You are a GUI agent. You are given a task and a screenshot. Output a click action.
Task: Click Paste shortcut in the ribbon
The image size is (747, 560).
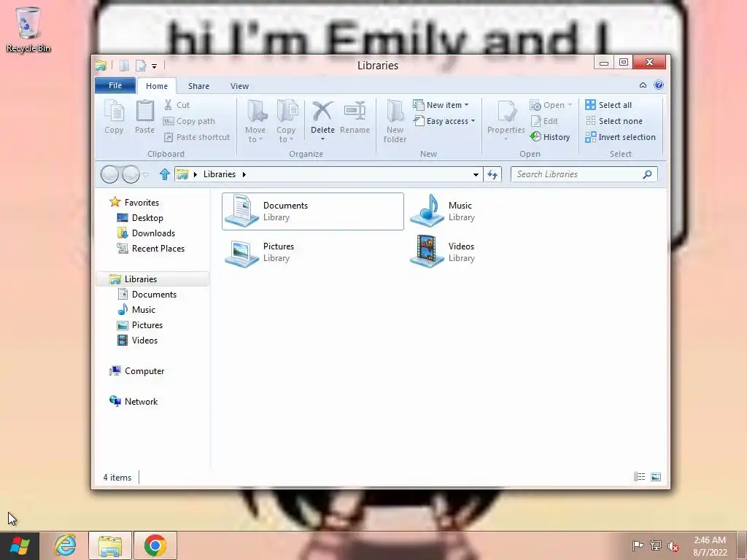point(197,137)
